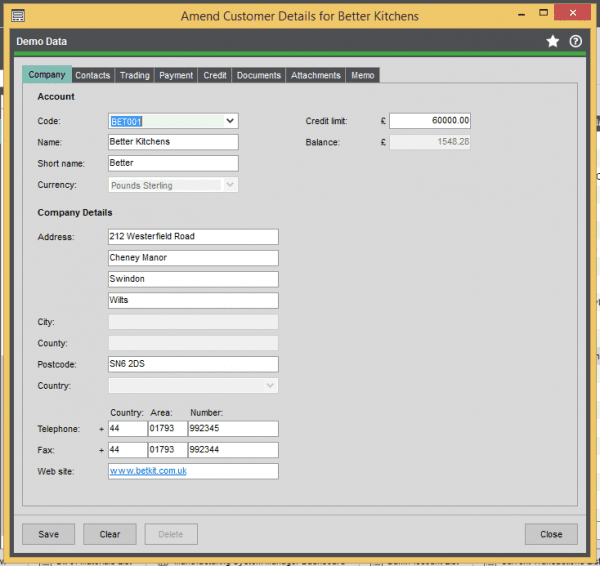Maximize the Amend Customer Details window
Image resolution: width=600 pixels, height=566 pixels.
coord(543,13)
